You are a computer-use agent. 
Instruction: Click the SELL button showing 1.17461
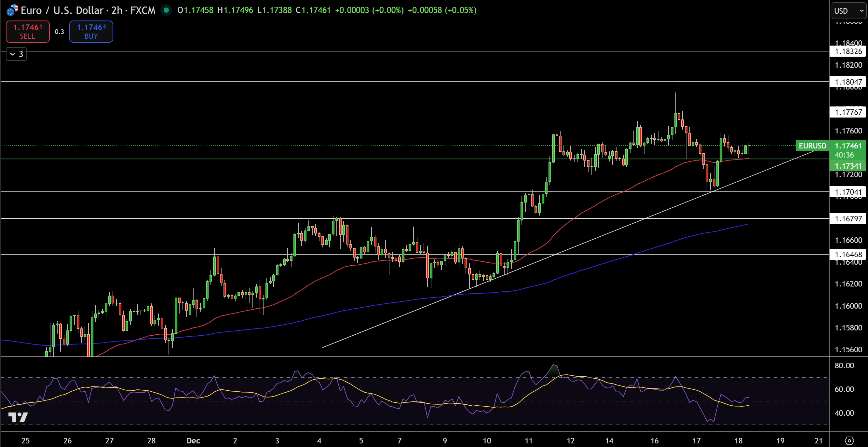(27, 31)
